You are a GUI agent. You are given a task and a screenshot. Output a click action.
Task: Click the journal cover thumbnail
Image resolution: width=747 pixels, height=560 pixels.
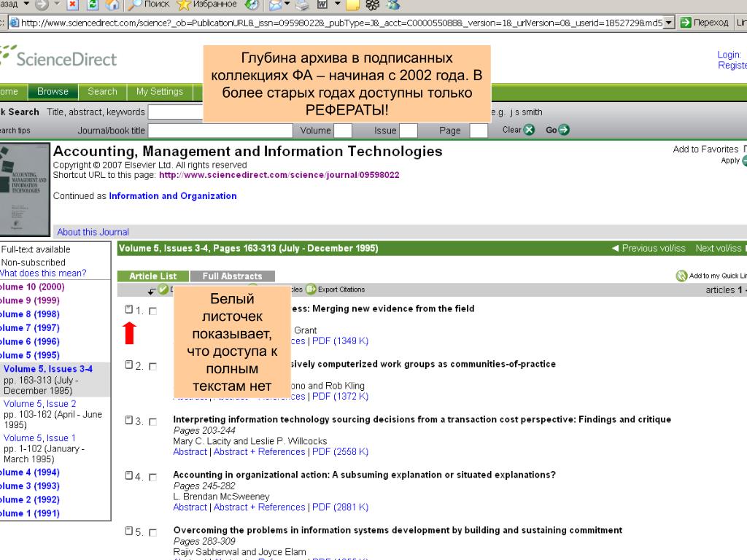coord(25,190)
